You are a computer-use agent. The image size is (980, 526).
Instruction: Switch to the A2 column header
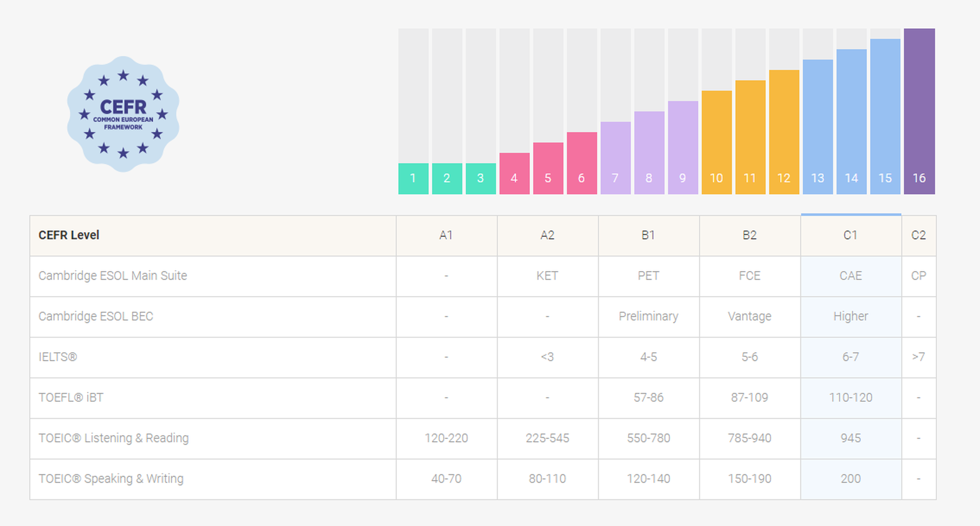click(547, 235)
